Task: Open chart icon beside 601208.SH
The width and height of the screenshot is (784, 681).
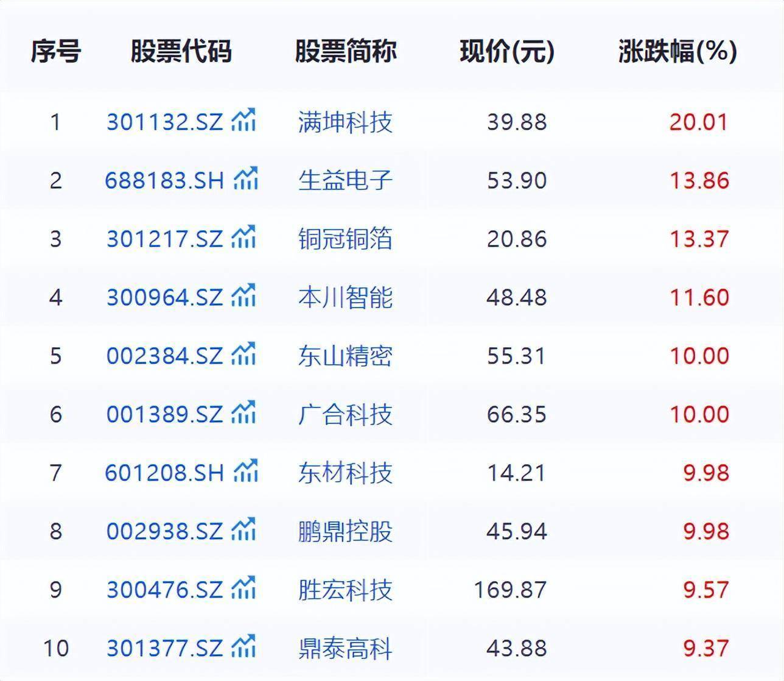Action: 245,471
